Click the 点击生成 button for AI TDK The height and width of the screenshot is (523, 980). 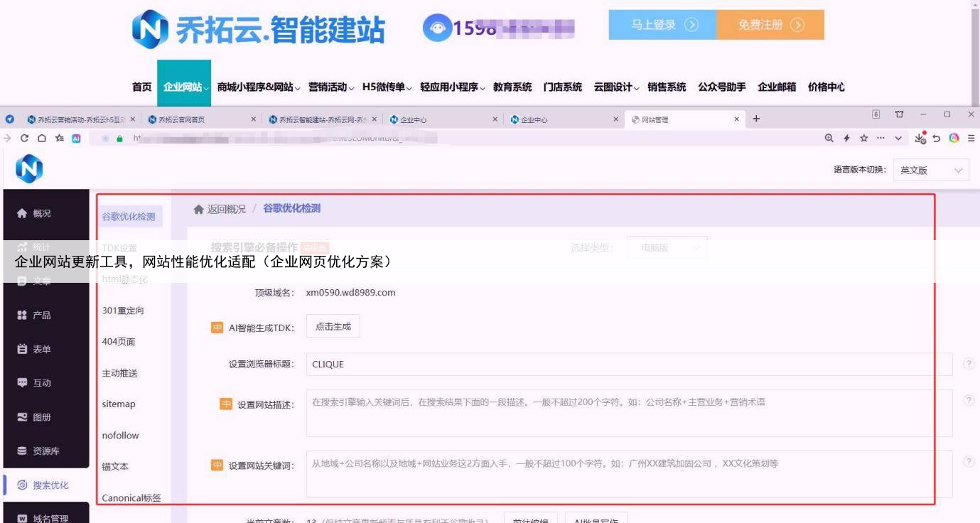pos(333,326)
